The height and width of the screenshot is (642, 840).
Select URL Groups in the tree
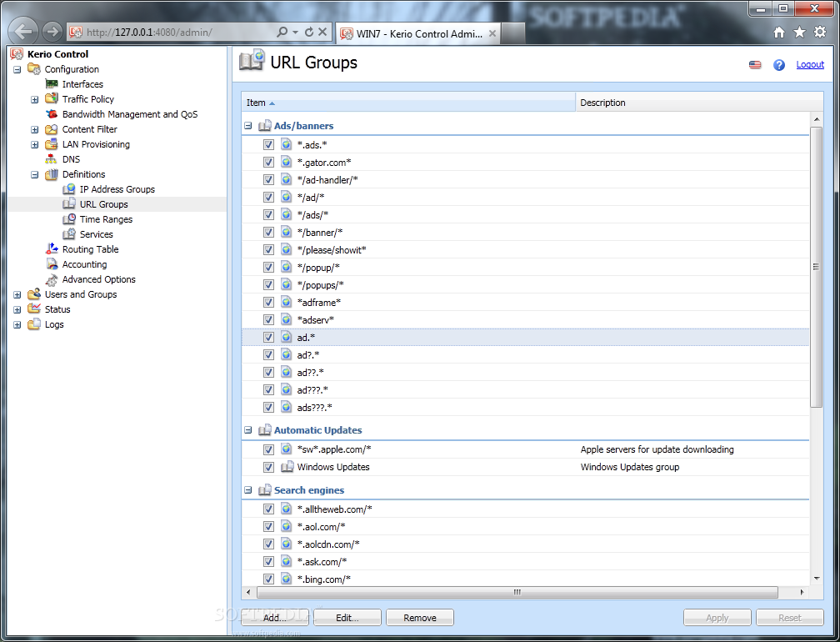(104, 204)
